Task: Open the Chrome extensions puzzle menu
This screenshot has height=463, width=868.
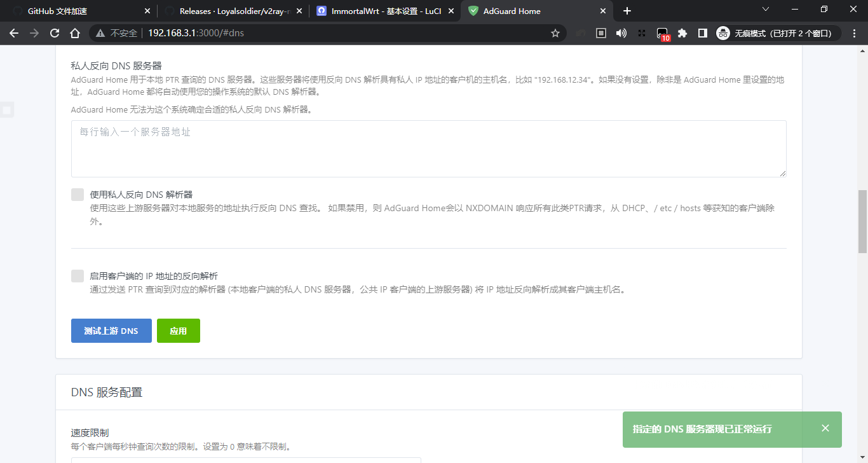Action: [x=682, y=33]
